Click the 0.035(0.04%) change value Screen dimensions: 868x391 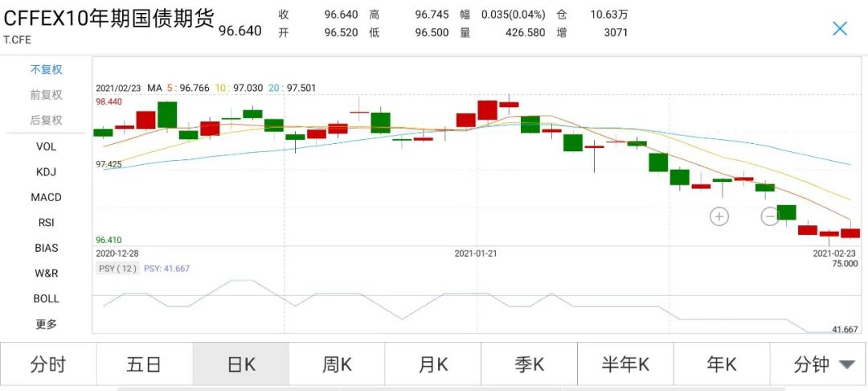[513, 14]
